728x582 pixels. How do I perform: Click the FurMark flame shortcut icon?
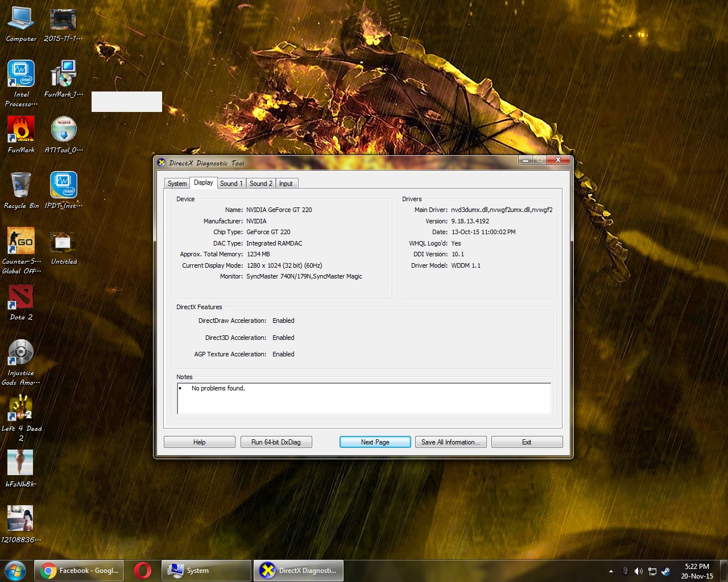click(21, 135)
